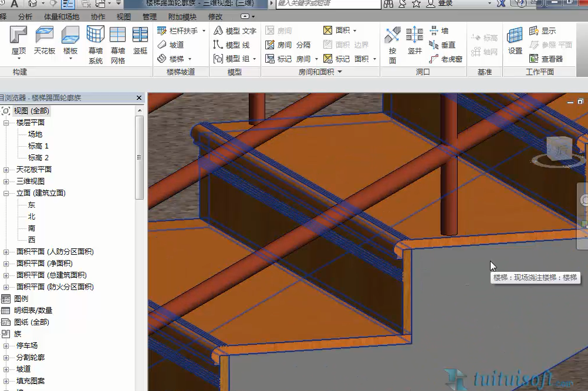Expand the 面积平面 (净面积) tree node
Image resolution: width=588 pixels, height=391 pixels.
(6, 264)
